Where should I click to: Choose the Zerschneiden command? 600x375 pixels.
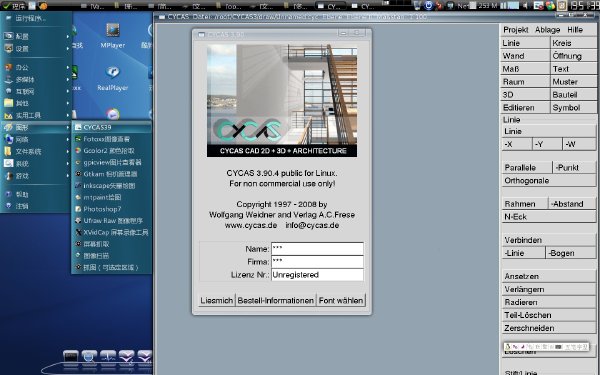pyautogui.click(x=548, y=328)
